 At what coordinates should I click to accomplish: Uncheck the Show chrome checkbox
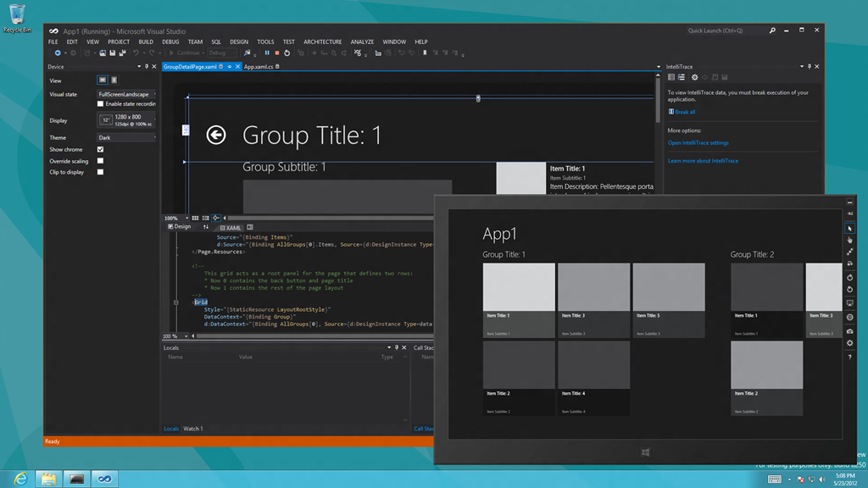click(100, 149)
